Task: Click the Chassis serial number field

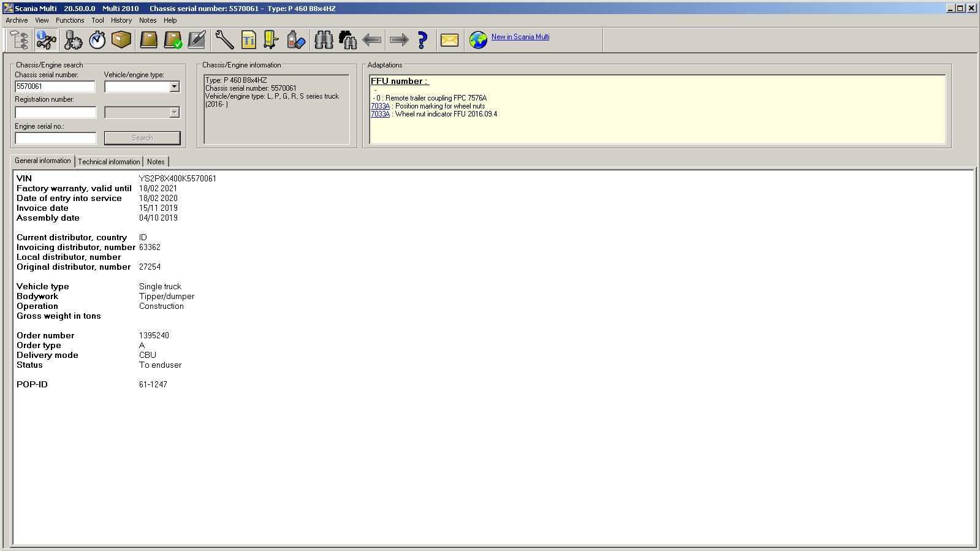Action: (55, 86)
